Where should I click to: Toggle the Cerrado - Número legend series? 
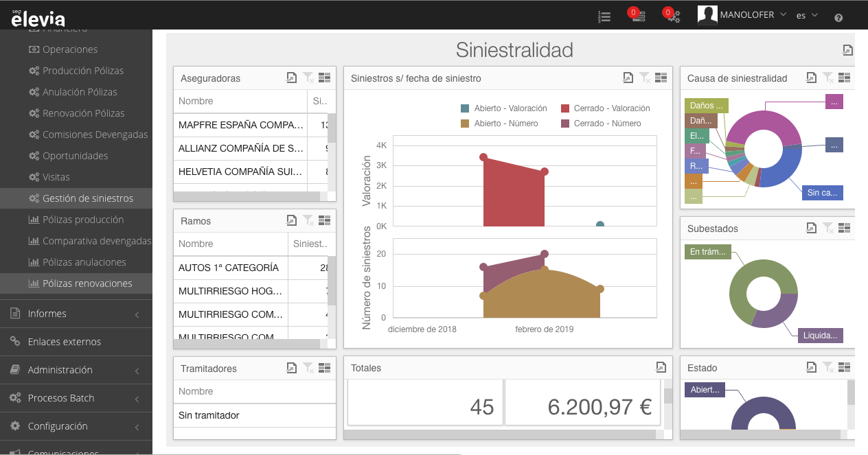(x=600, y=124)
